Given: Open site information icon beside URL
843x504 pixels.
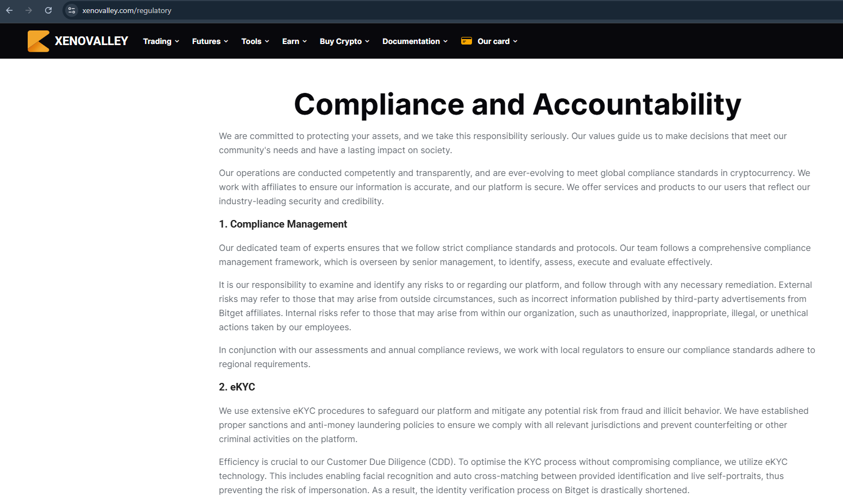Looking at the screenshot, I should 72,10.
